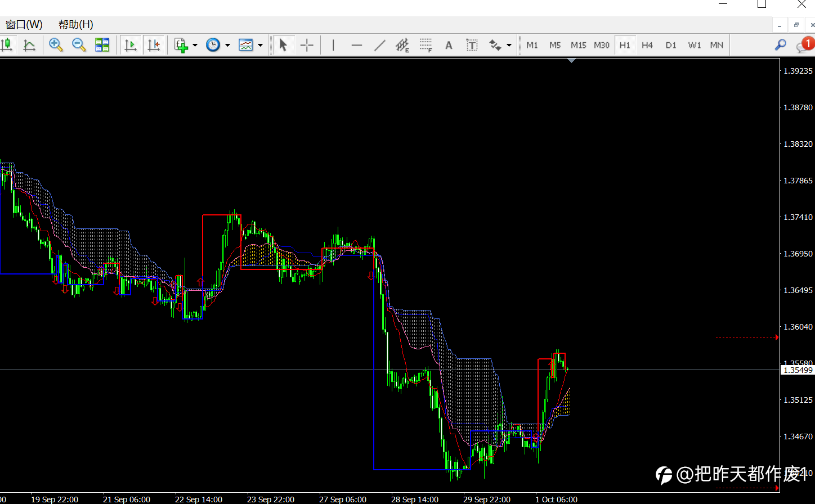Screen dimensions: 815x504
Task: Switch to M15 timeframe
Action: 579,45
